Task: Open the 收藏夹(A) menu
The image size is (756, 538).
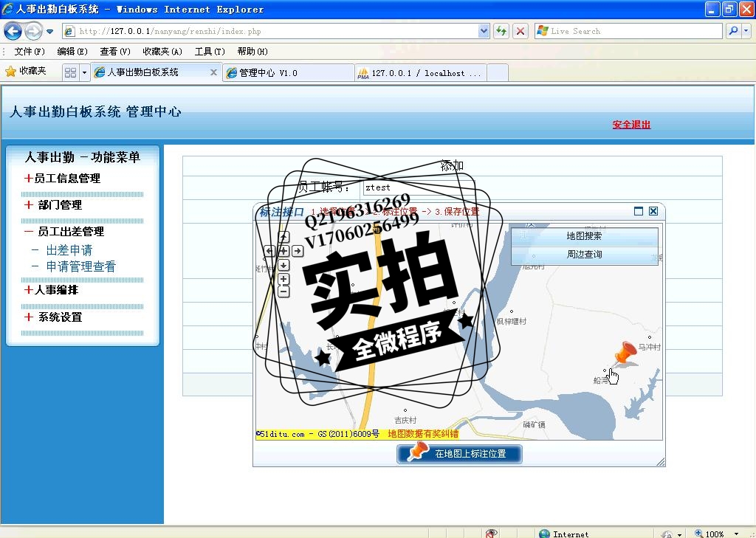Action: [x=162, y=51]
